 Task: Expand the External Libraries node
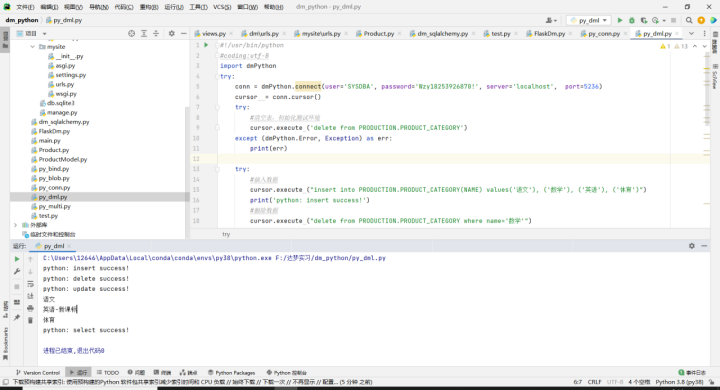point(15,225)
